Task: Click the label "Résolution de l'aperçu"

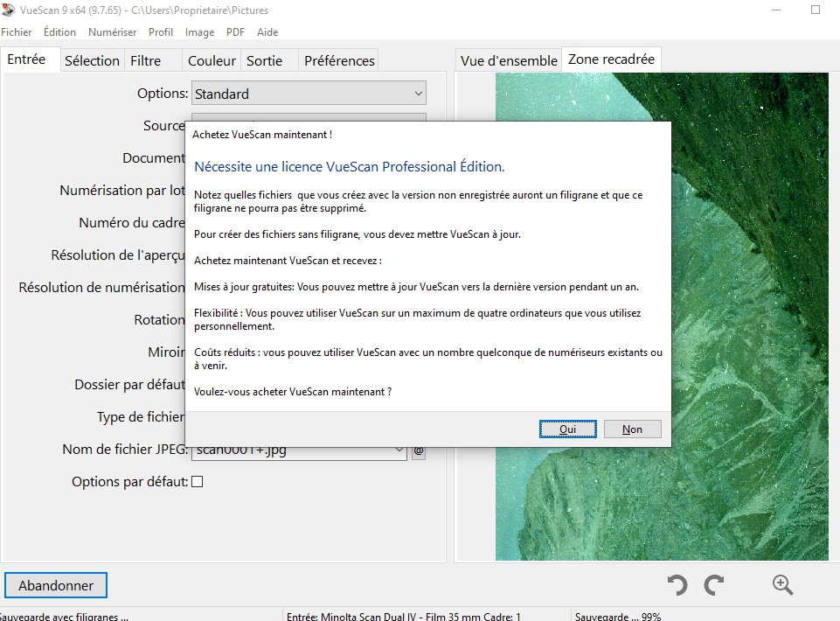Action: coord(118,255)
